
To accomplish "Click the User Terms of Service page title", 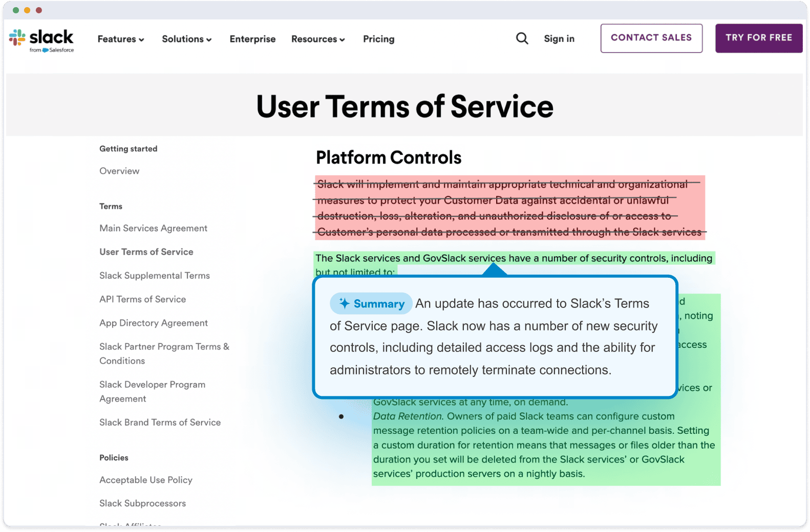I will point(405,106).
